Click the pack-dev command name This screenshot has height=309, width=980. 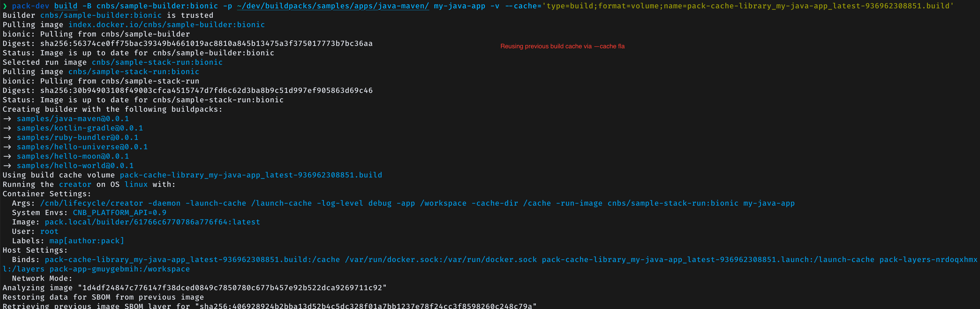[x=30, y=6]
